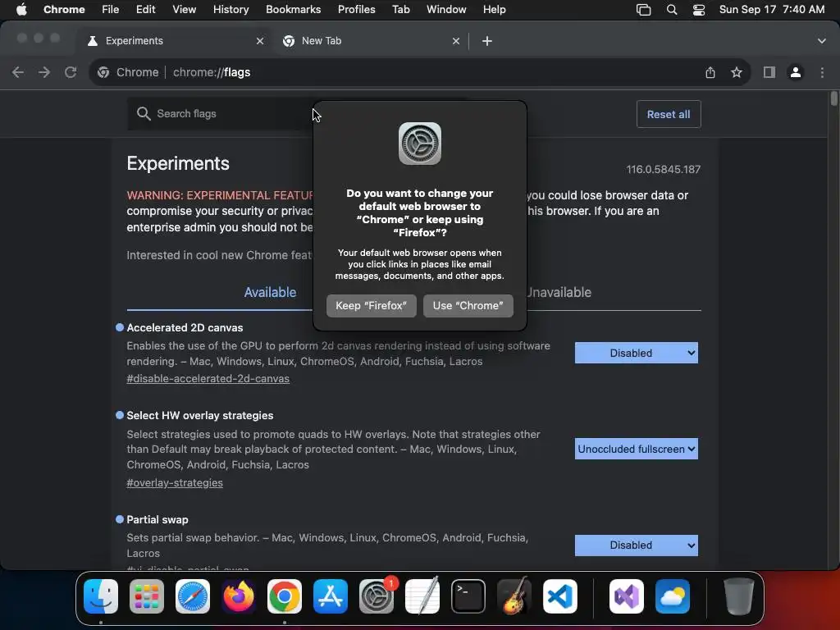Open Control Center in the menu bar

[x=699, y=10]
